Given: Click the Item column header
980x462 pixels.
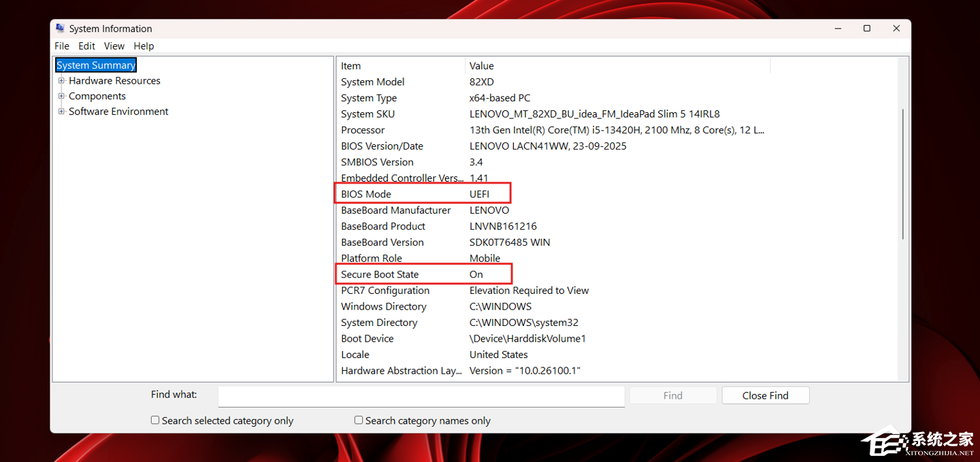Looking at the screenshot, I should pyautogui.click(x=401, y=66).
